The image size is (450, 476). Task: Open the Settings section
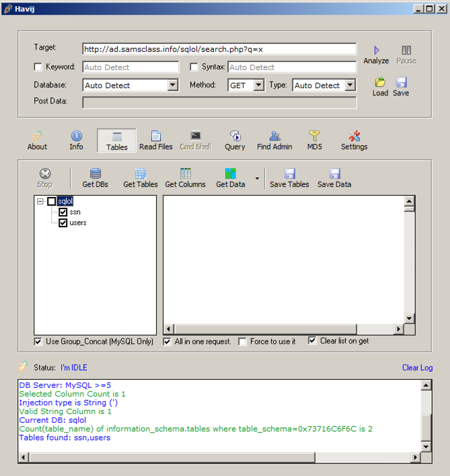coord(354,141)
